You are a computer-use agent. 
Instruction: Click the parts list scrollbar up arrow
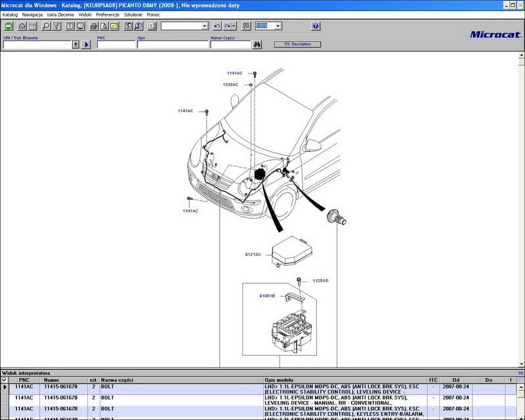click(521, 387)
